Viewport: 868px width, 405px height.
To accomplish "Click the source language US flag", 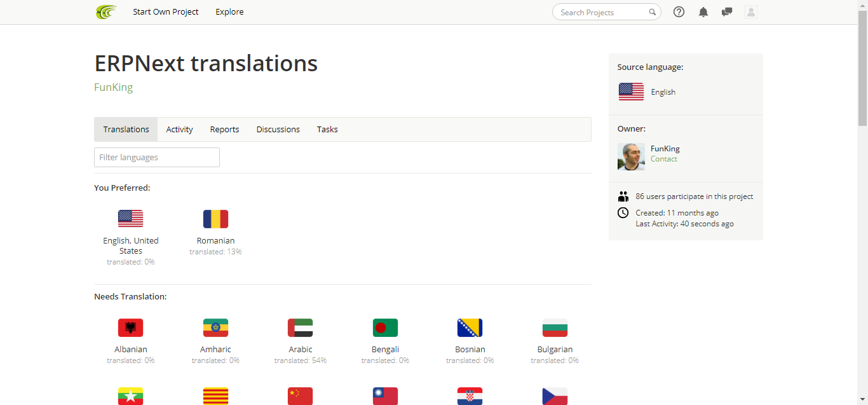I will 631,92.
